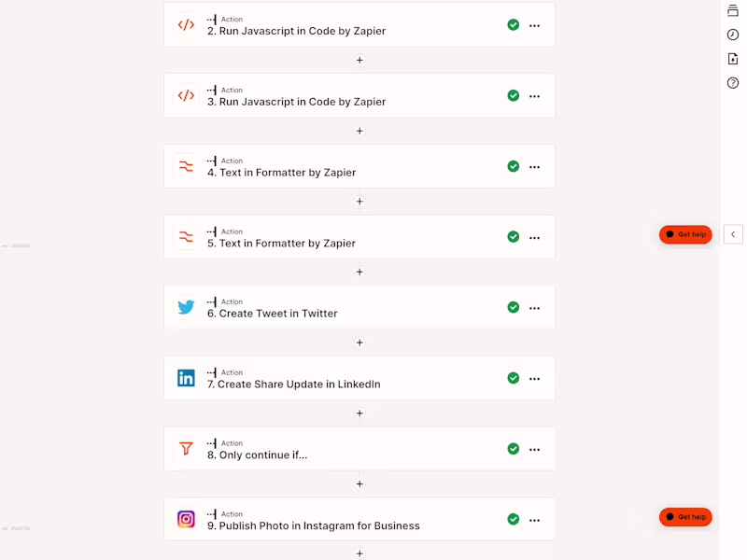Click the Filter funnel icon on step 8
Viewport: 747px width, 560px height.
(x=186, y=449)
